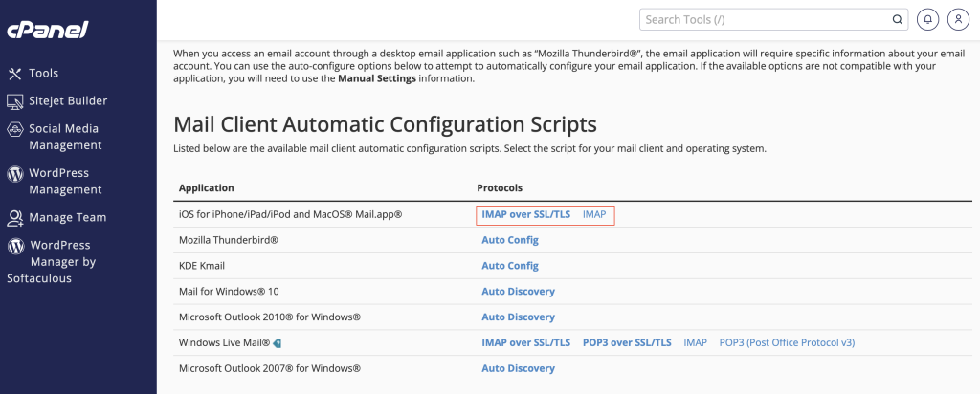
Task: Click the Windows Live Mail® application name
Action: (224, 342)
